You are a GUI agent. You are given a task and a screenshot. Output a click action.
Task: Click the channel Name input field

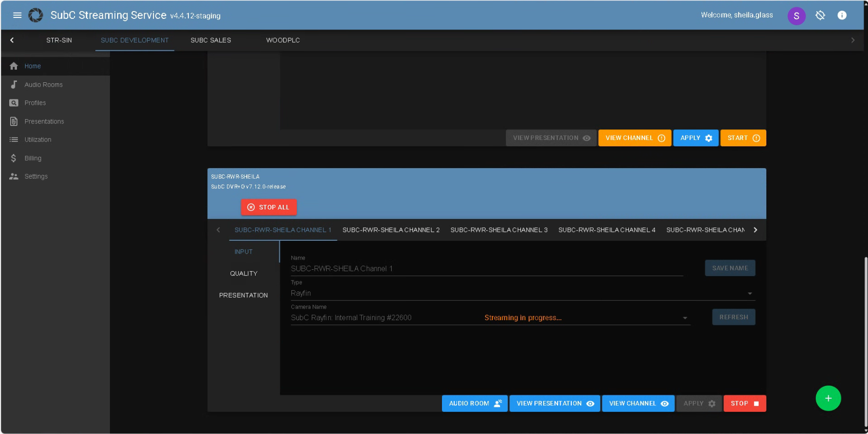pyautogui.click(x=486, y=269)
